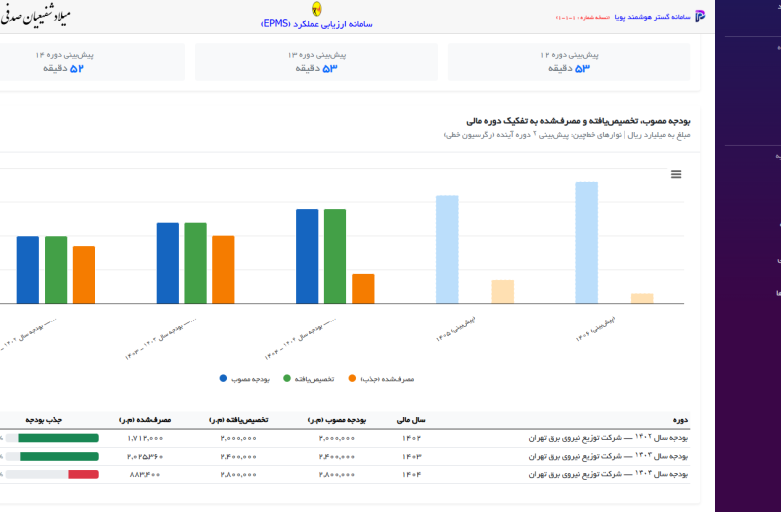Screen dimensions: 781x512
Task: Click the ۱۴۰۴ short orange spent bar
Action: (363, 289)
